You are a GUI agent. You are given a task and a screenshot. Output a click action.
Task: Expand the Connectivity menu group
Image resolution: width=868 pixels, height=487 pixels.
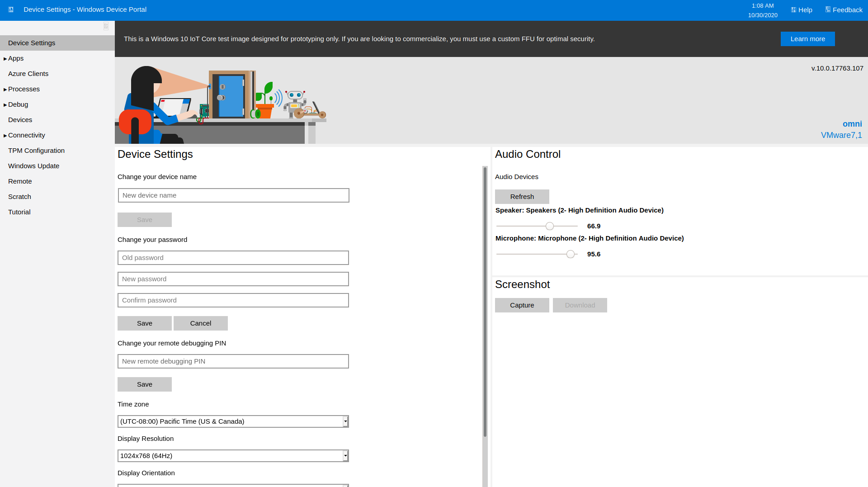tap(5, 136)
